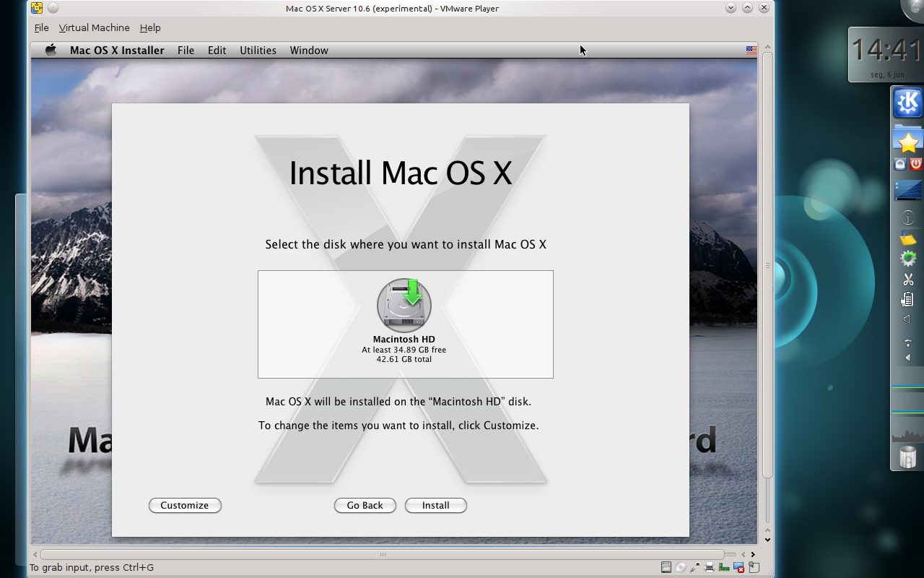Open VMware Help menu
The image size is (924, 578).
pyautogui.click(x=150, y=27)
